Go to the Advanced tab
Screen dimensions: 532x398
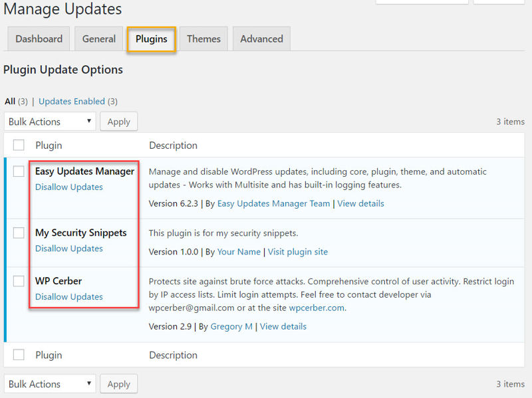261,39
